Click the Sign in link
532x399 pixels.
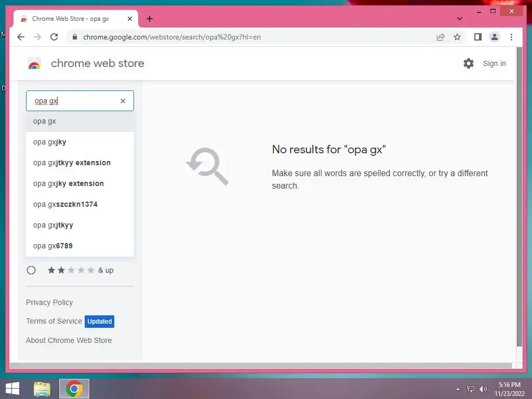click(494, 63)
